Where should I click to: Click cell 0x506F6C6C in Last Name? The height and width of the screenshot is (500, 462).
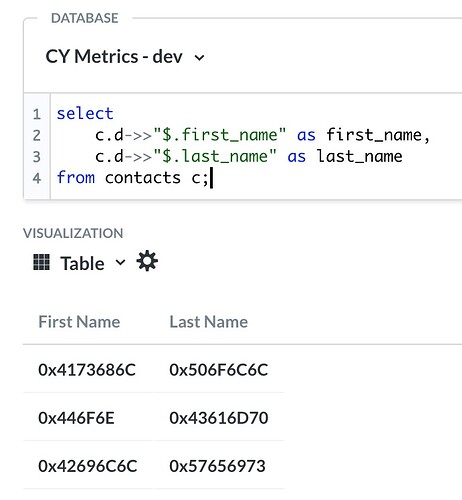[219, 370]
